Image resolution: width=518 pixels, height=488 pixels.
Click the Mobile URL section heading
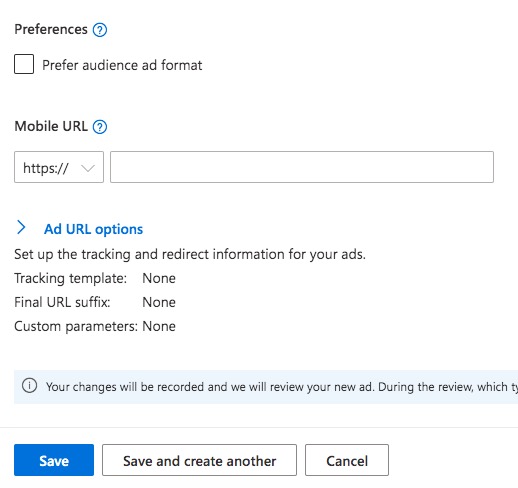(51, 126)
